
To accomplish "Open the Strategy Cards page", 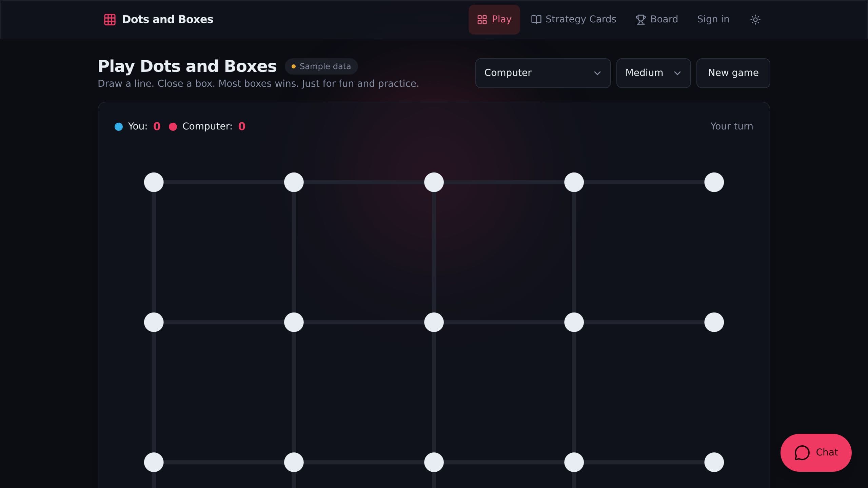I will pyautogui.click(x=573, y=19).
